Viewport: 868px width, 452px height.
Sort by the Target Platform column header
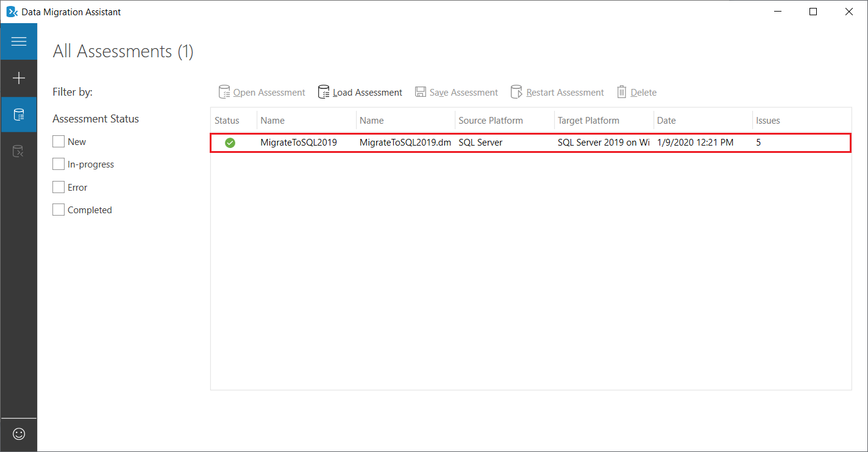tap(604, 121)
